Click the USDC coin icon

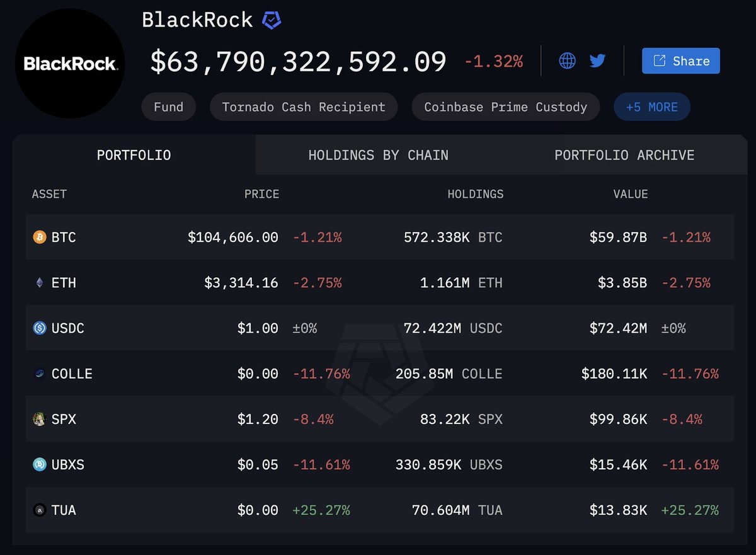(40, 328)
